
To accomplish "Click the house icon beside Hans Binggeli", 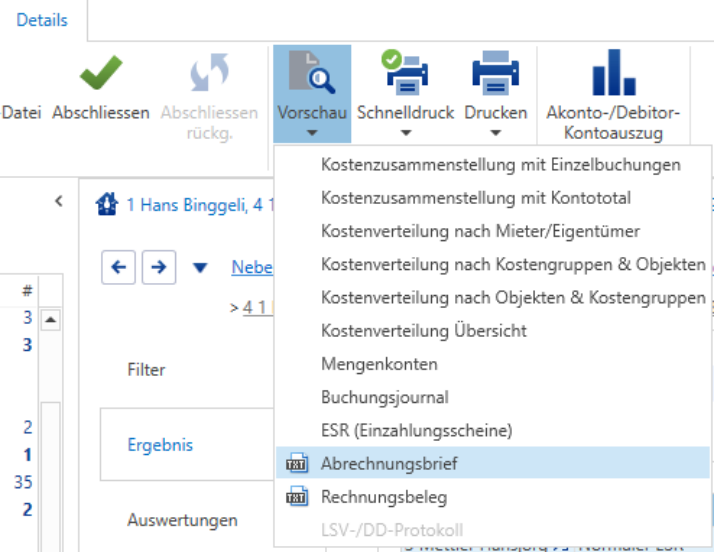I will (x=107, y=204).
